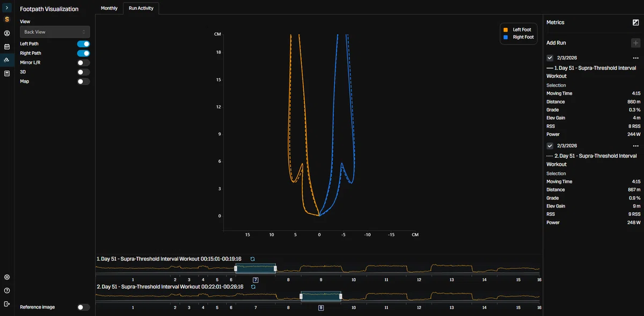Click the Metrics panel expand icon
The width and height of the screenshot is (644, 316).
636,23
